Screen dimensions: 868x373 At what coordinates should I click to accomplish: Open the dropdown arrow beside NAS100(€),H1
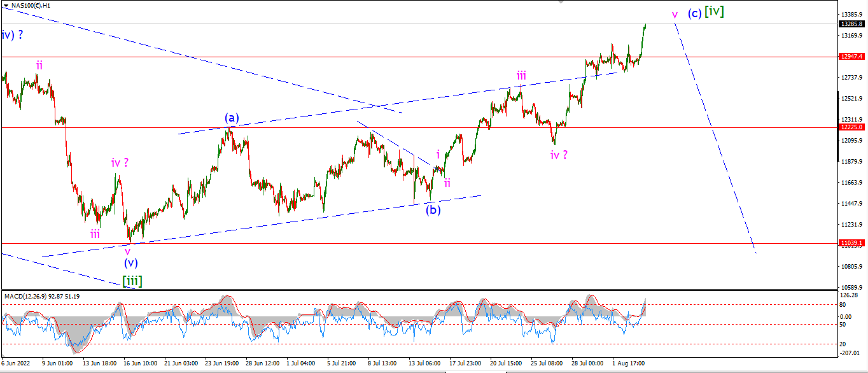(x=5, y=6)
